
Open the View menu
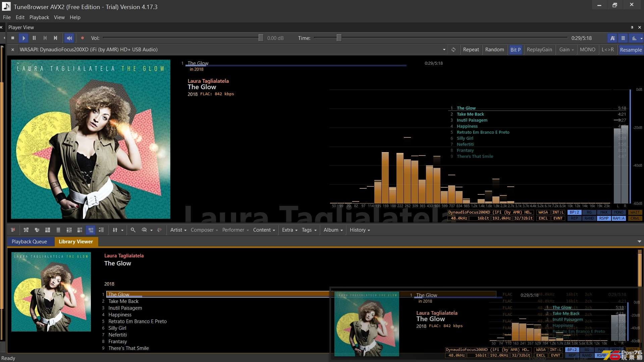point(59,17)
